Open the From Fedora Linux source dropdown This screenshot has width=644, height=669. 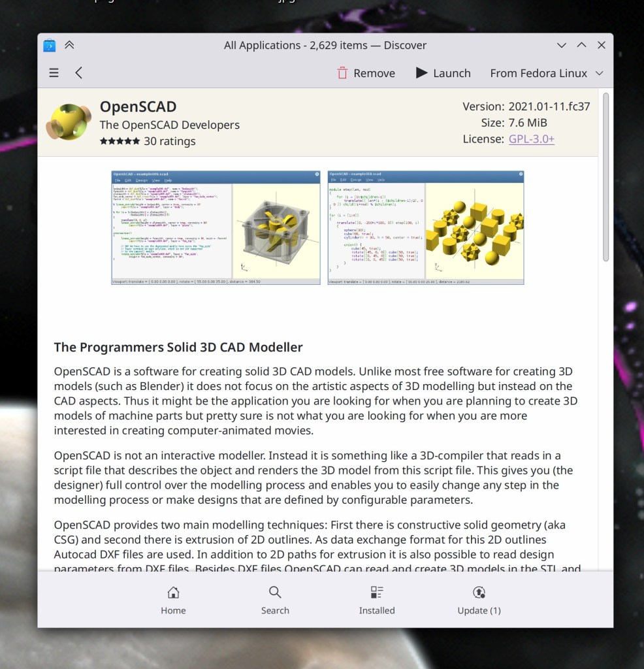tap(547, 73)
